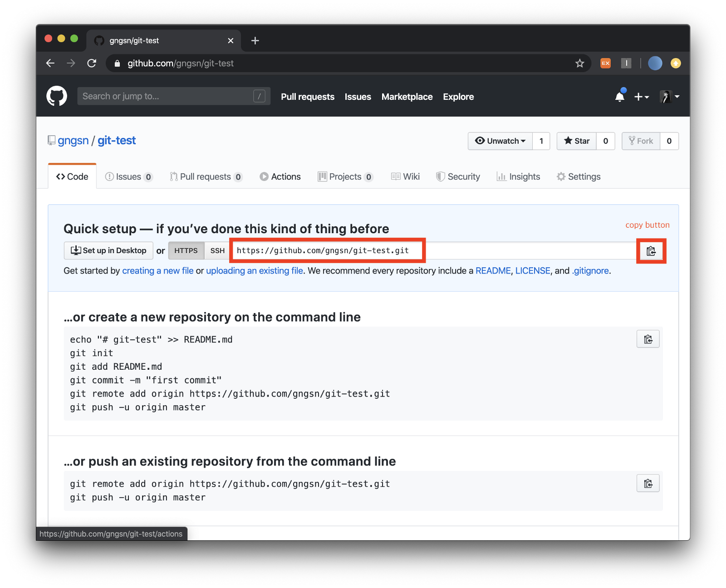Click uploading an existing file link

(x=255, y=271)
